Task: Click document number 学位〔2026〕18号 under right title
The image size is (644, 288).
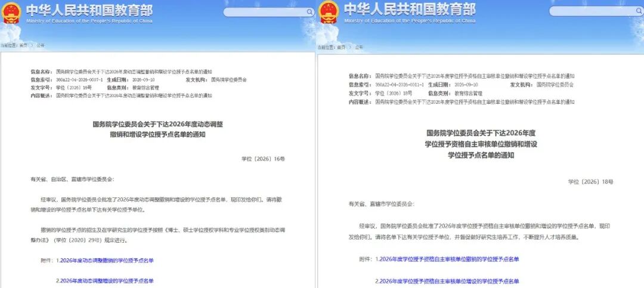Action: pyautogui.click(x=590, y=182)
